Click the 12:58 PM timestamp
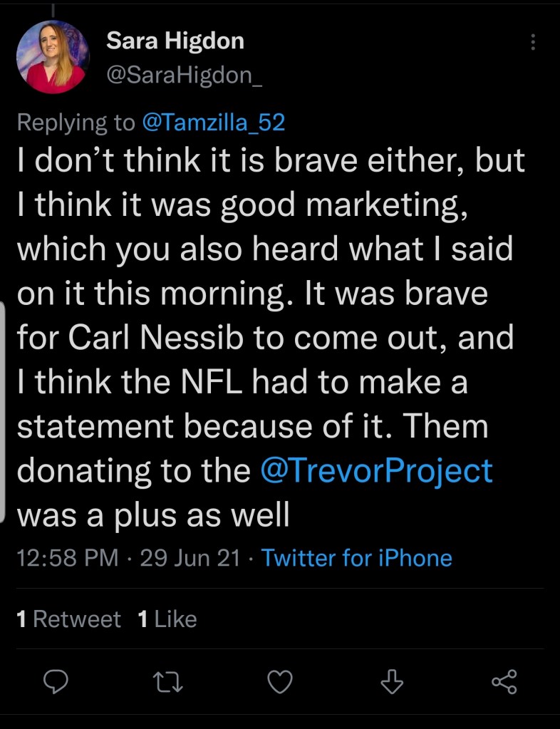 pos(67,557)
